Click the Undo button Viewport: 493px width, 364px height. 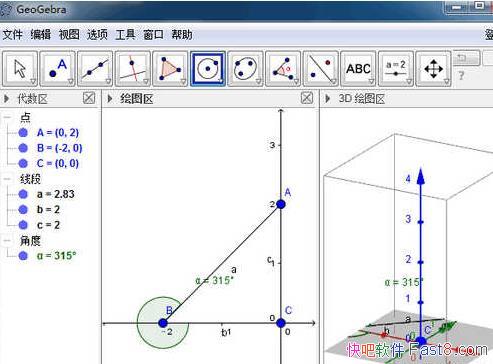pyautogui.click(x=467, y=58)
